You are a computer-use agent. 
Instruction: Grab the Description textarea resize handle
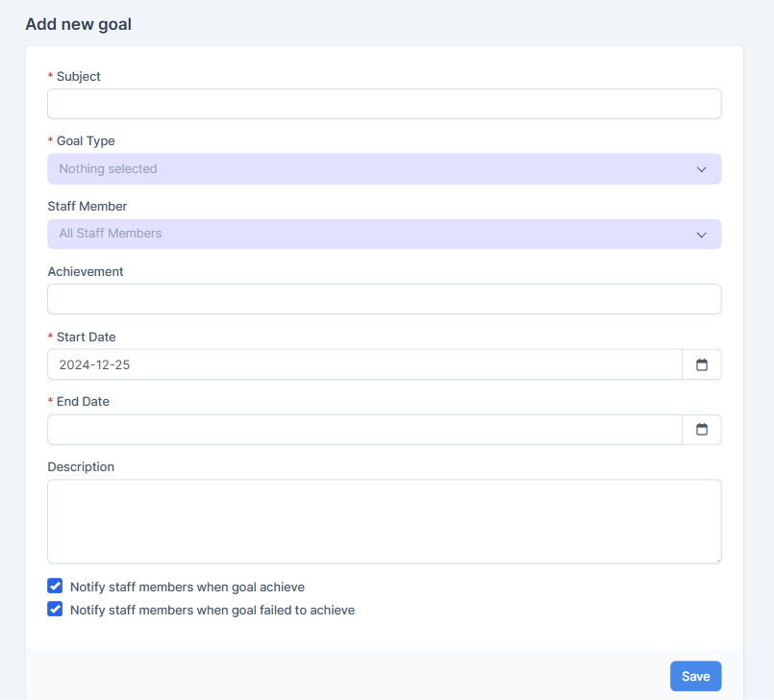click(x=717, y=559)
